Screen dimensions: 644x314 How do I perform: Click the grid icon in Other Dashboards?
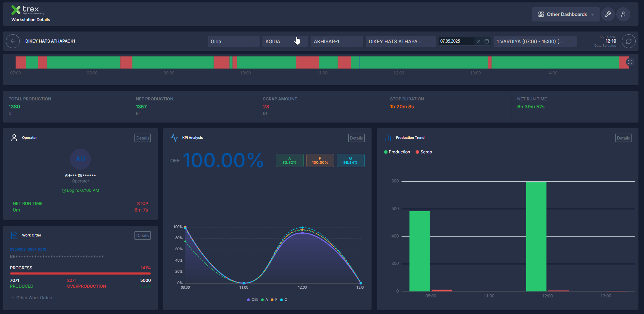pyautogui.click(x=541, y=14)
